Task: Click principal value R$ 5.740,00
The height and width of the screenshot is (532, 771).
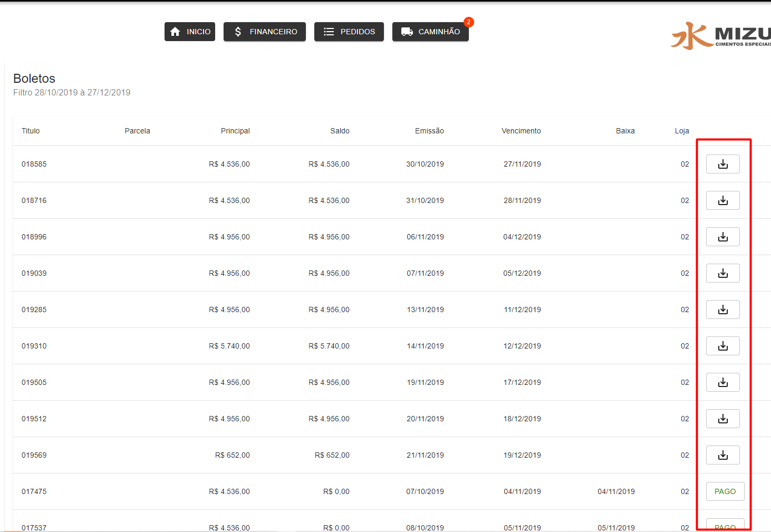Action: click(x=229, y=346)
